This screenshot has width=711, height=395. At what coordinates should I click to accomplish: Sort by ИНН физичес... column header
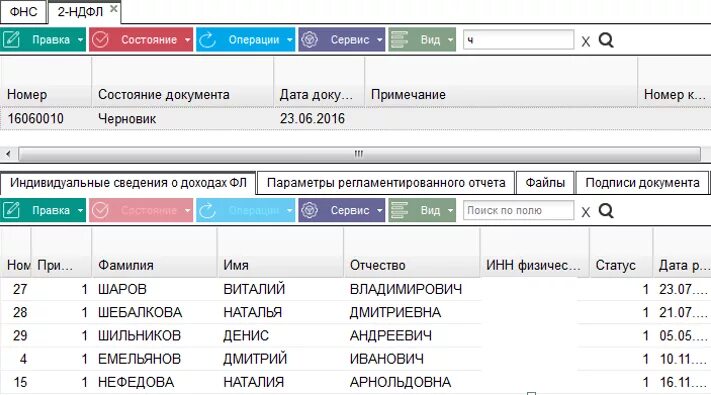[x=535, y=253]
